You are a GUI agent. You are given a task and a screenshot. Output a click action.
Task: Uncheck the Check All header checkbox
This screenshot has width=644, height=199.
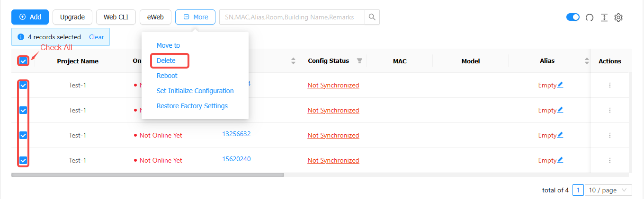click(23, 61)
